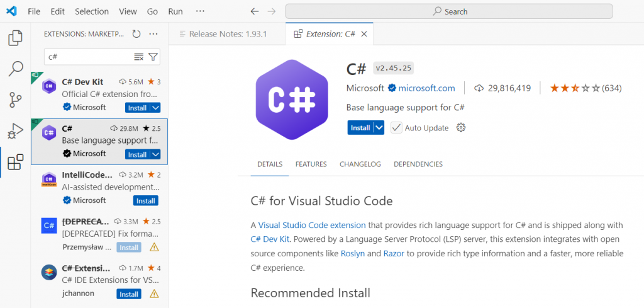The width and height of the screenshot is (644, 308).
Task: Follow the Roslyn link in the description
Action: tap(352, 253)
